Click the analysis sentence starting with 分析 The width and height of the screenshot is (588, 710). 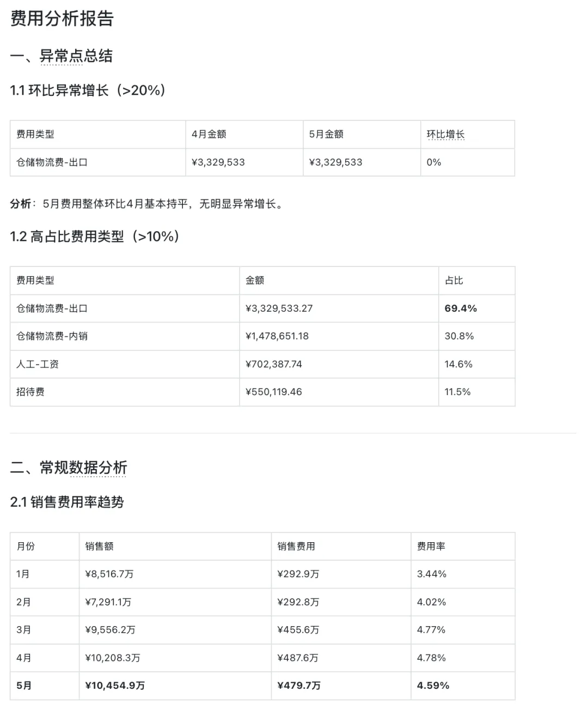(x=148, y=204)
